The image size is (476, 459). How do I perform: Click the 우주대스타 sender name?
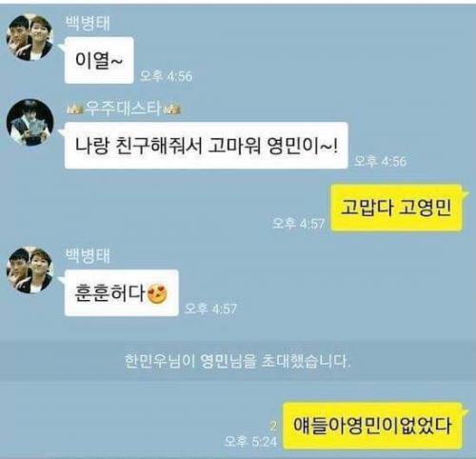pyautogui.click(x=123, y=109)
